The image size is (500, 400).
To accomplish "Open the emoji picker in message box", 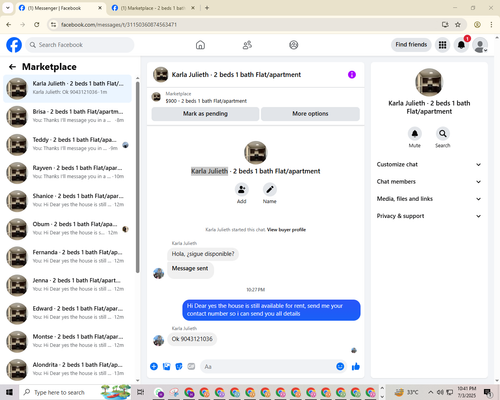I will 340,367.
